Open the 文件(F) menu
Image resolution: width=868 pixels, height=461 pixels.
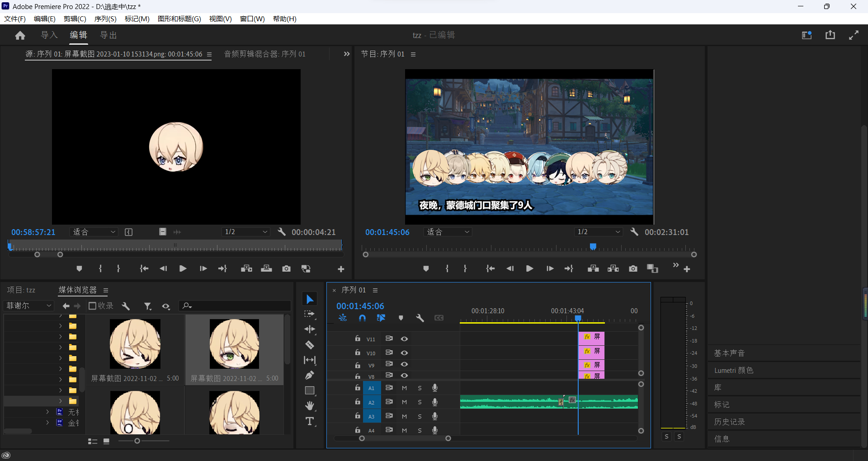pyautogui.click(x=15, y=19)
